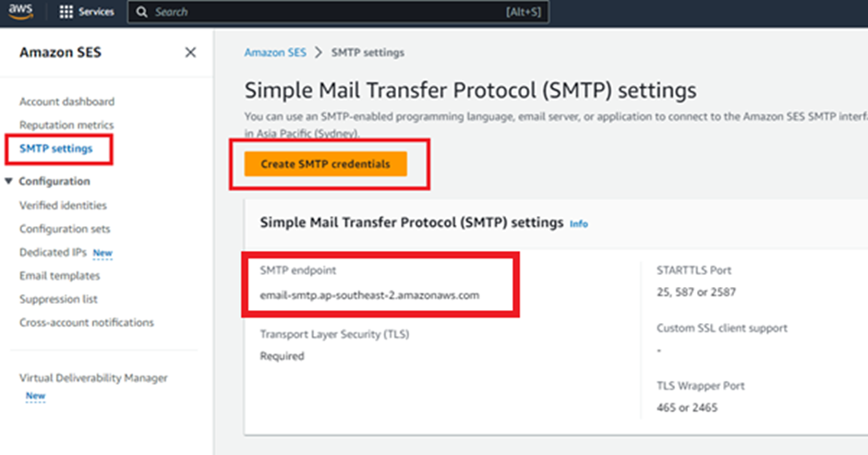Screen dimensions: 868x455
Task: Close the Amazon SES sidebar
Action: (190, 53)
